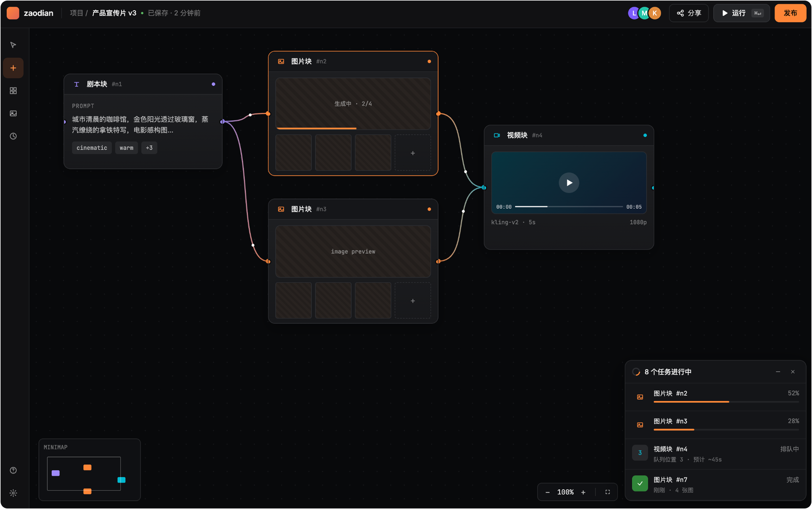Go to 项目 breadcrumb

pyautogui.click(x=76, y=13)
